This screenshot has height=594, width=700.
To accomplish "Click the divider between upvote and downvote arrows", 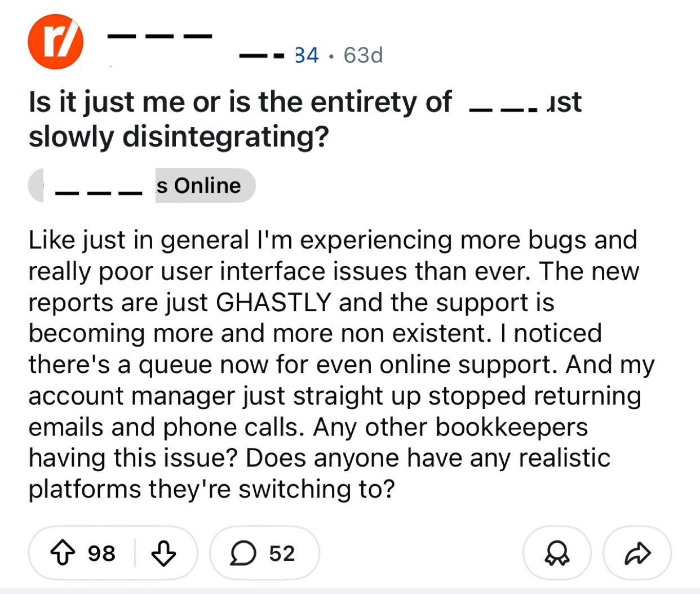I will point(134,553).
